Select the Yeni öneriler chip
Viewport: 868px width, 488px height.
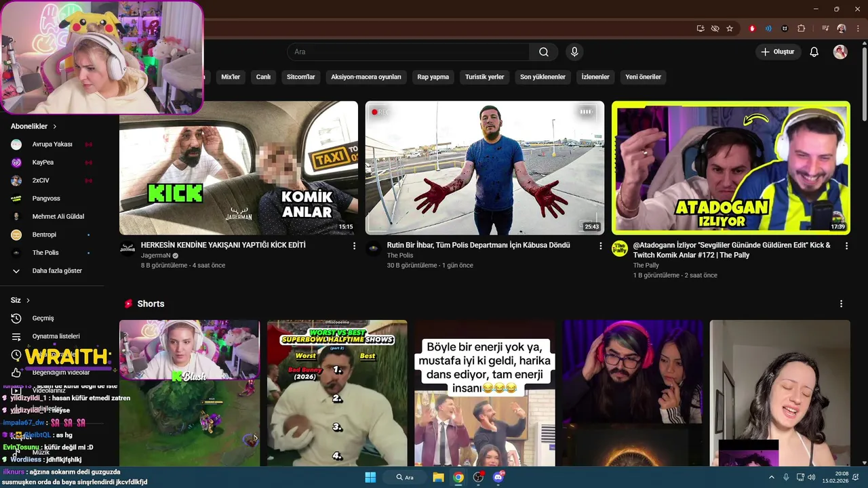point(643,77)
